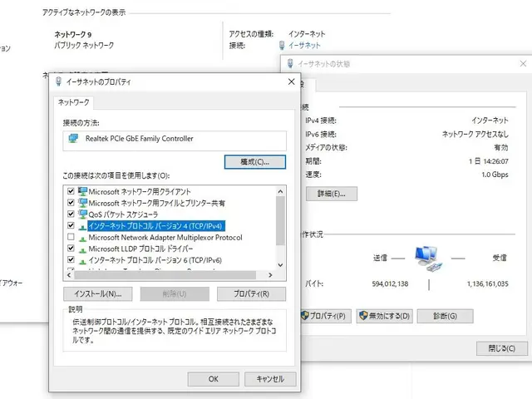The height and width of the screenshot is (399, 532).
Task: Click 無効にする(D) to disable Ethernet
Action: [x=384, y=316]
